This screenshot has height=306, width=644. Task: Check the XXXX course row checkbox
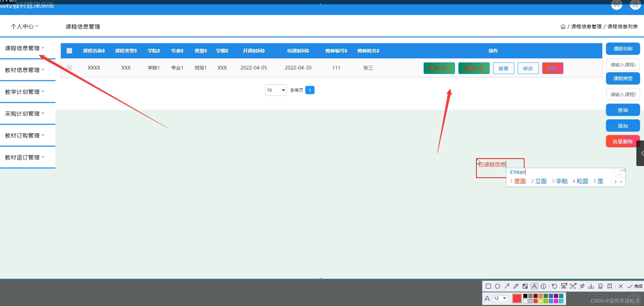[69, 68]
